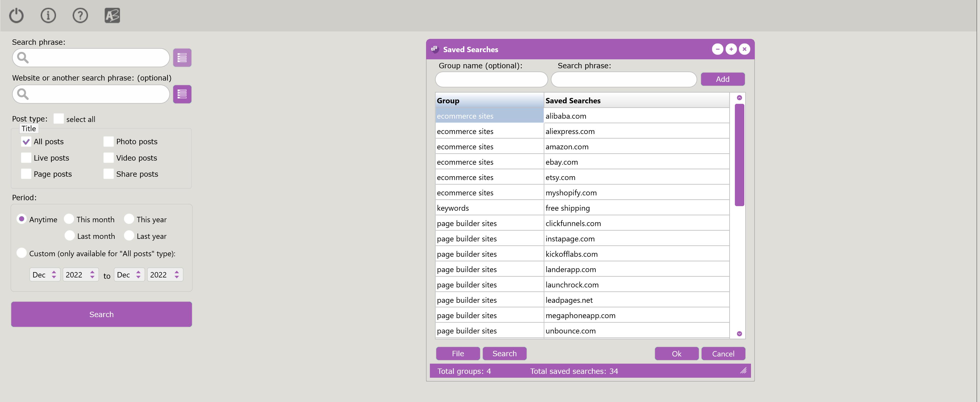Screen dimensions: 980x402
Task: Click magnifier icon in Website search field
Action: click(23, 94)
